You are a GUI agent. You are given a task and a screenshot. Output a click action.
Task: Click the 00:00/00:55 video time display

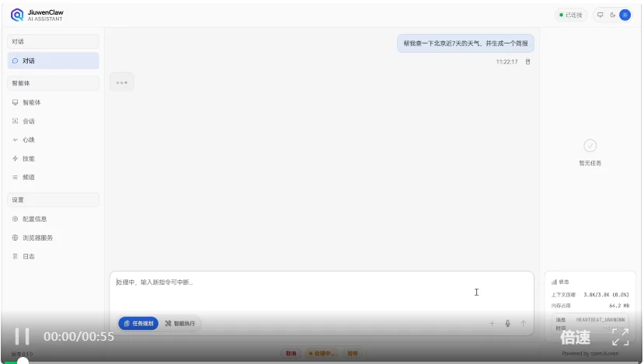[x=79, y=337]
